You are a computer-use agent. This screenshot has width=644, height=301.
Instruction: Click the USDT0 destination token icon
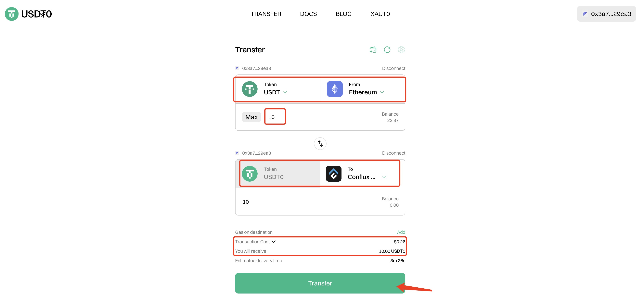click(x=250, y=174)
